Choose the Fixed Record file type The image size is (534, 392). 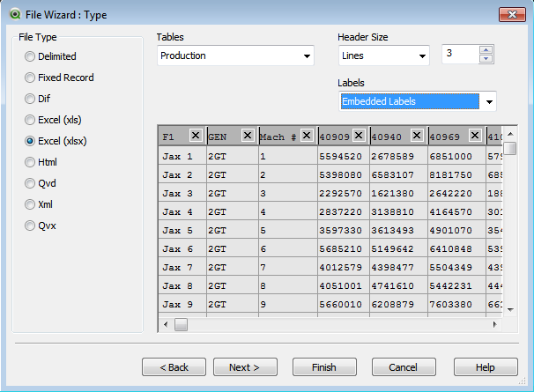click(30, 78)
